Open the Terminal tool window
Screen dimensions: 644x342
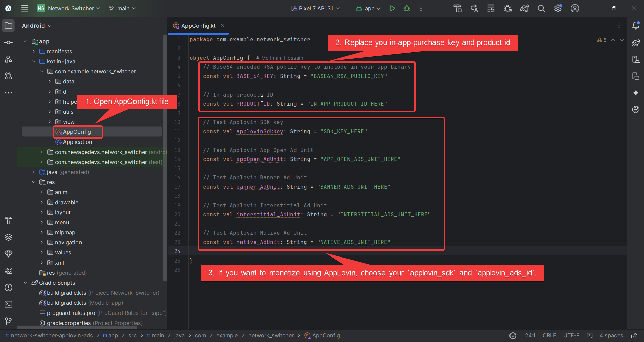[8, 304]
